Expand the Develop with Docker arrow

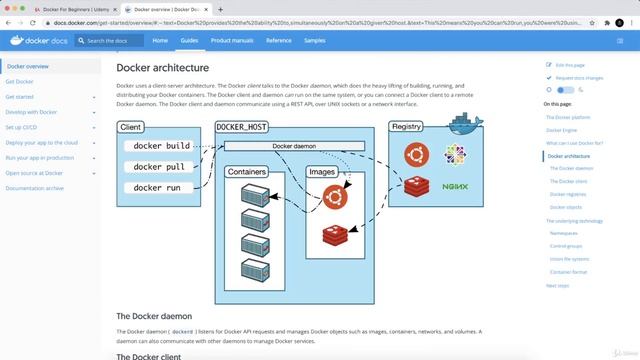click(x=94, y=112)
